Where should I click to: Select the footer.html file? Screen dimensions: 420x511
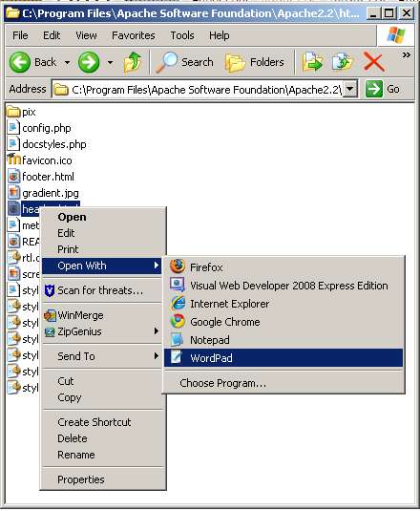[41, 177]
